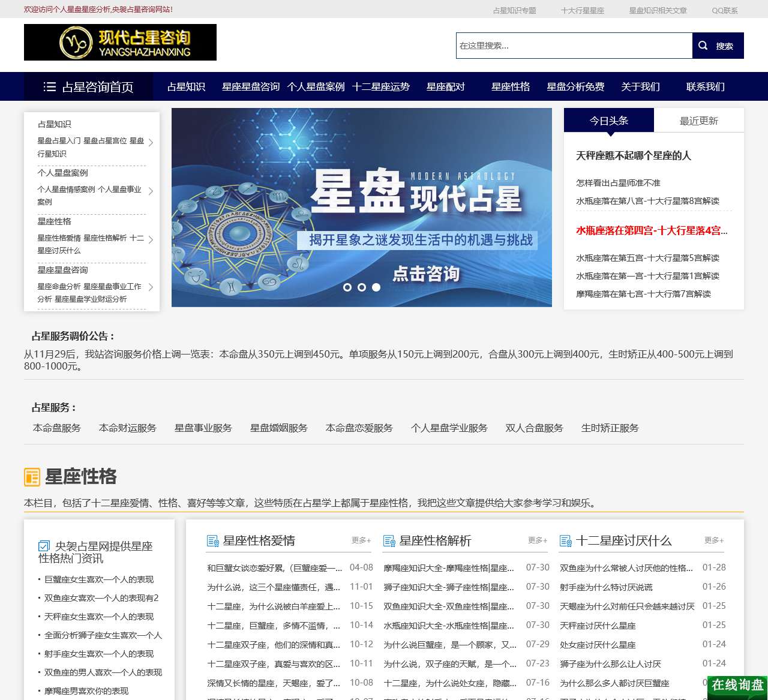Viewport: 768px width, 700px height.
Task: Open headline 天秤座瞧不起哪个星座的人
Action: [634, 156]
